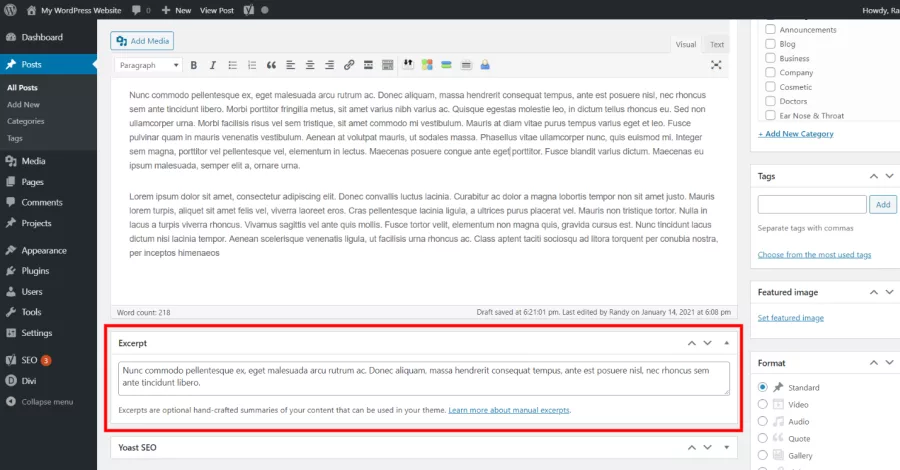Enable distraction-free fullscreen writing mode

716,65
